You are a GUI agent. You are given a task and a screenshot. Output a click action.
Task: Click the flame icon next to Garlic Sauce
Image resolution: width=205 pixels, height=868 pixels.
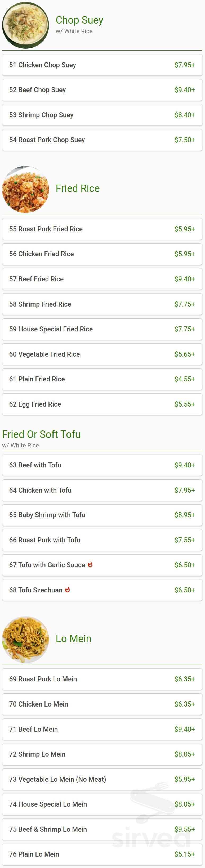pyautogui.click(x=90, y=564)
